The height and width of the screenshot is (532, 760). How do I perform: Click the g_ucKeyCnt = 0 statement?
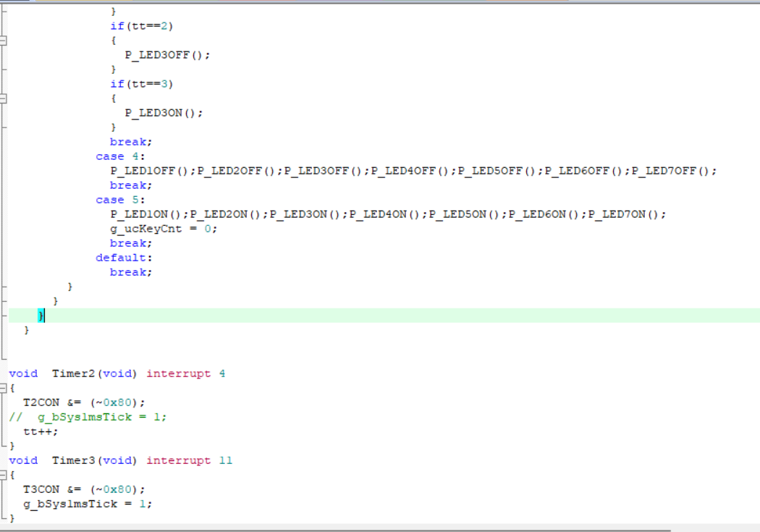pos(163,229)
